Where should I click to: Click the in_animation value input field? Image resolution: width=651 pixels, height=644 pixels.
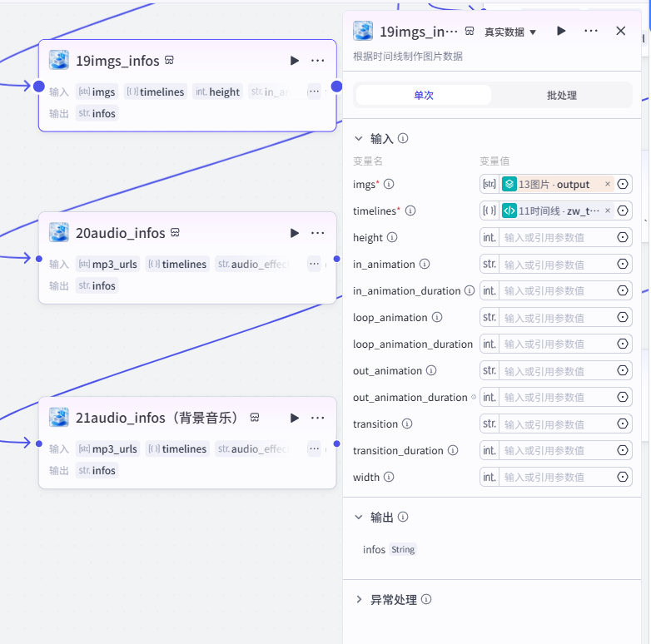pos(557,264)
